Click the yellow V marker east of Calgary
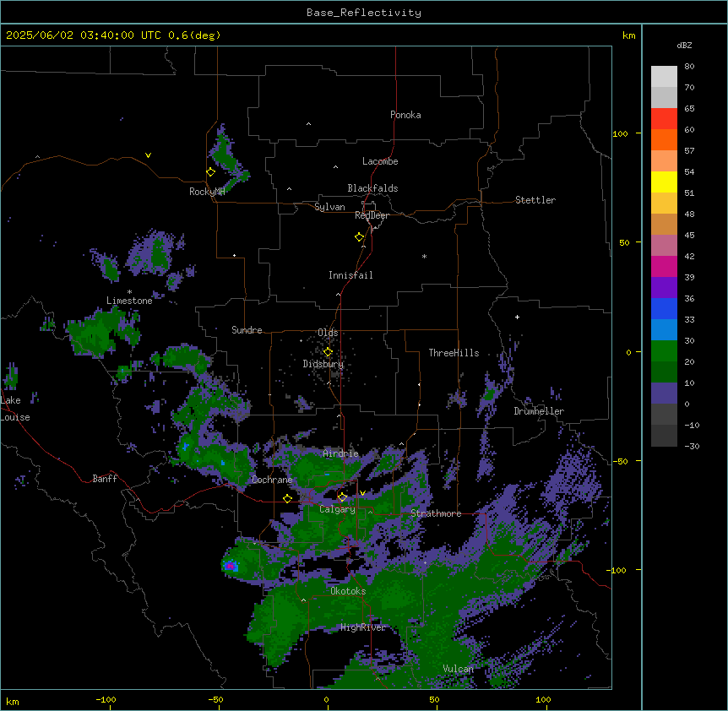This screenshot has height=711, width=728. [x=362, y=493]
